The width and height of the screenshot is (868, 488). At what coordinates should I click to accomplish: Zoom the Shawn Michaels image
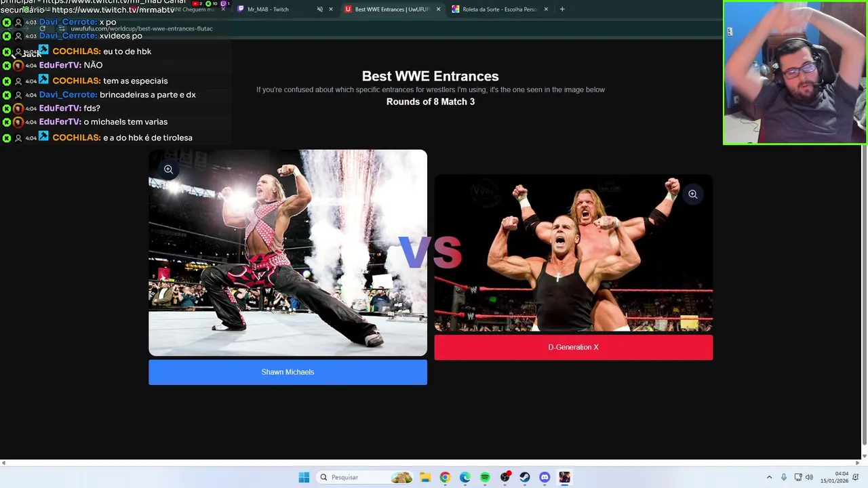click(x=168, y=169)
